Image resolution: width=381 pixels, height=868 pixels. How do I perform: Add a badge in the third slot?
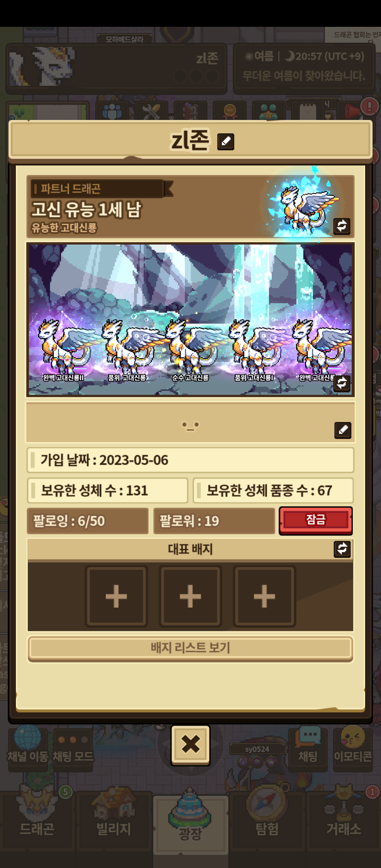265,596
